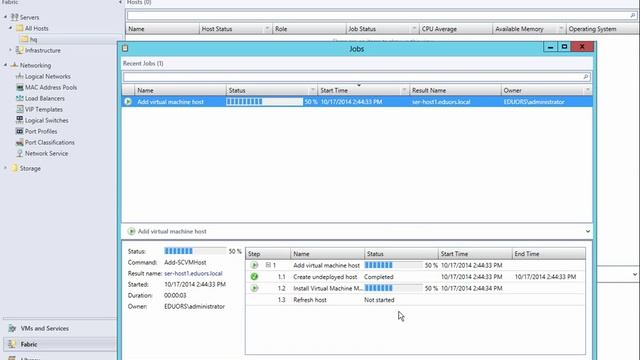Viewport: 640px width, 360px height.
Task: Collapse the Servers tree node
Action: point(5,17)
